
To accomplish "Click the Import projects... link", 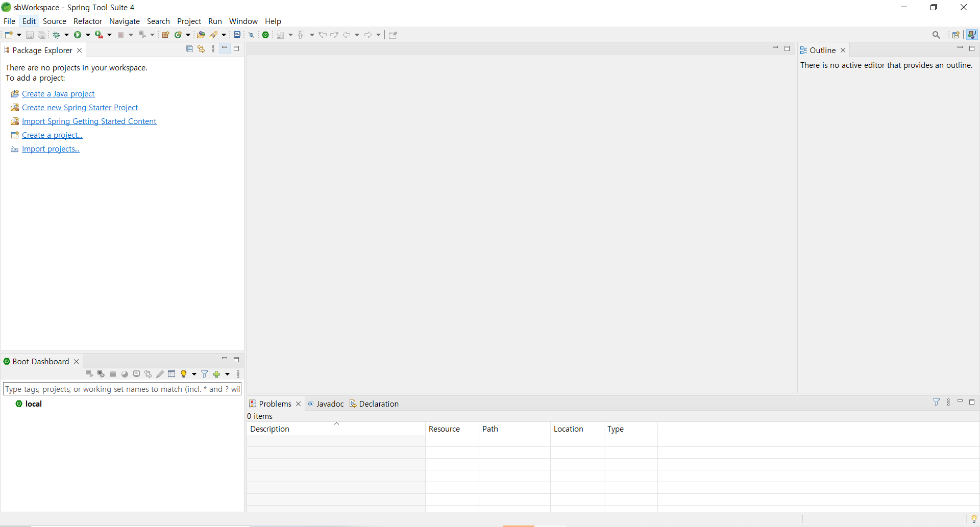I will pos(51,149).
